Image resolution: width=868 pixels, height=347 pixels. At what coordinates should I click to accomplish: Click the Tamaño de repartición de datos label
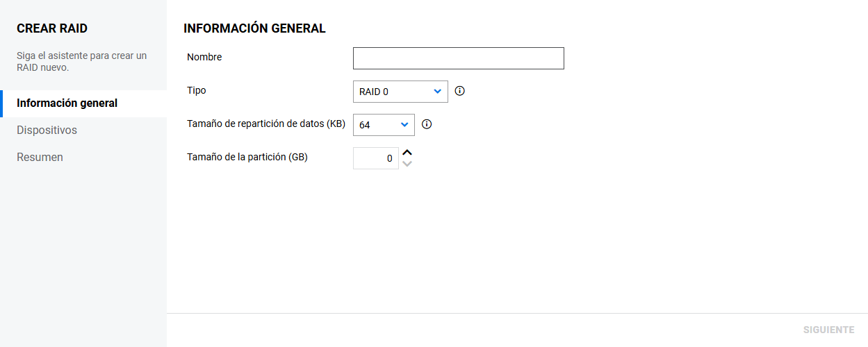(266, 124)
